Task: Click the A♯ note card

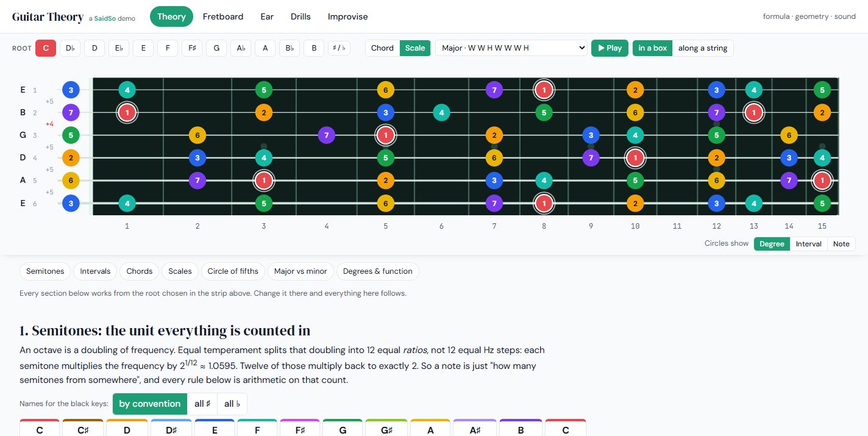Action: coord(475,428)
